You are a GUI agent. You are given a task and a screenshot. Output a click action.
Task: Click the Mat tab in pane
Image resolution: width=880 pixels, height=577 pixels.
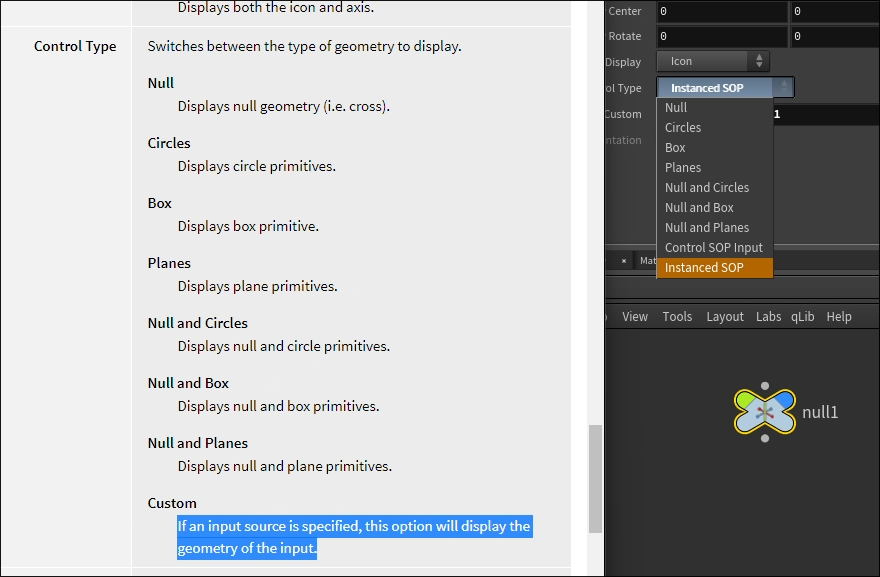pos(647,260)
